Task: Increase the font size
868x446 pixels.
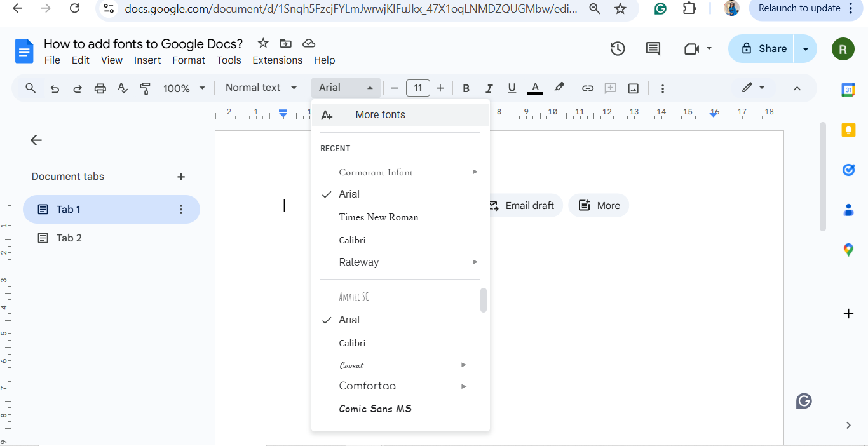Action: pos(440,88)
